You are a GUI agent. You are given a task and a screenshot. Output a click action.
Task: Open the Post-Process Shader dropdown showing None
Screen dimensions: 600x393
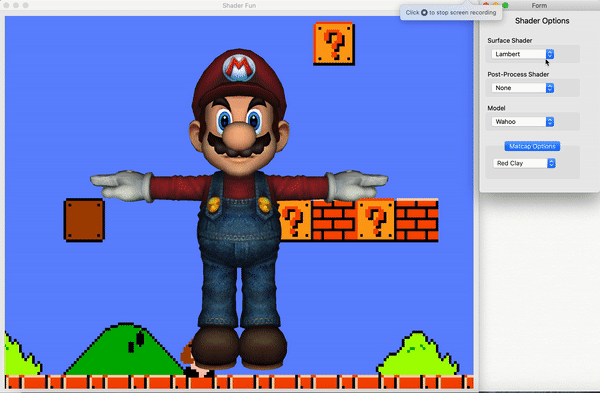tap(522, 88)
